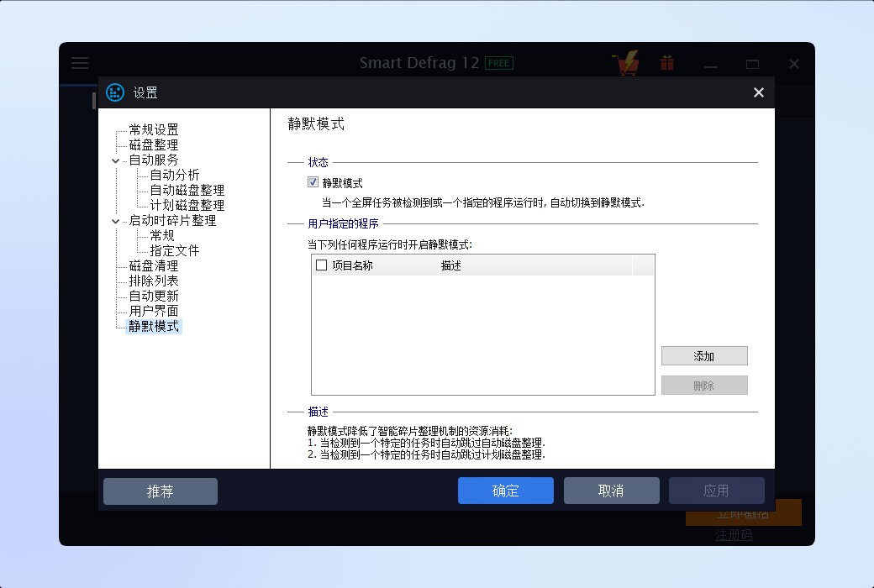The image size is (874, 588).
Task: Click the 推荐 button
Action: pos(161,491)
